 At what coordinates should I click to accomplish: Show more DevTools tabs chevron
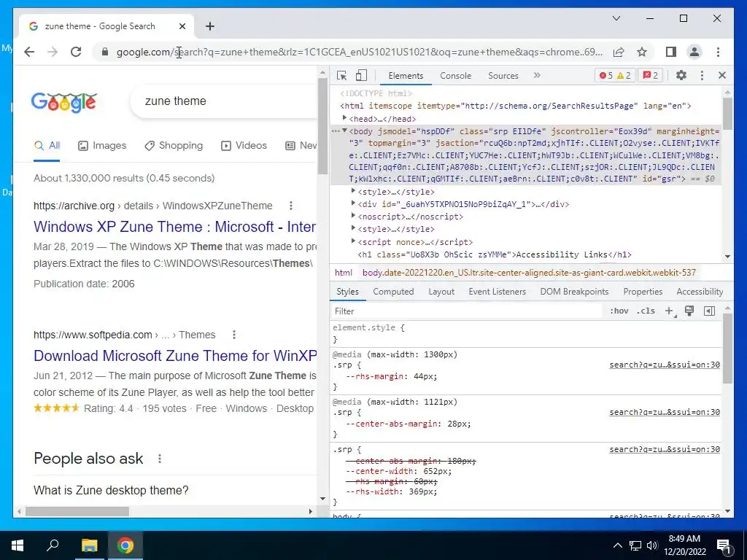point(537,75)
